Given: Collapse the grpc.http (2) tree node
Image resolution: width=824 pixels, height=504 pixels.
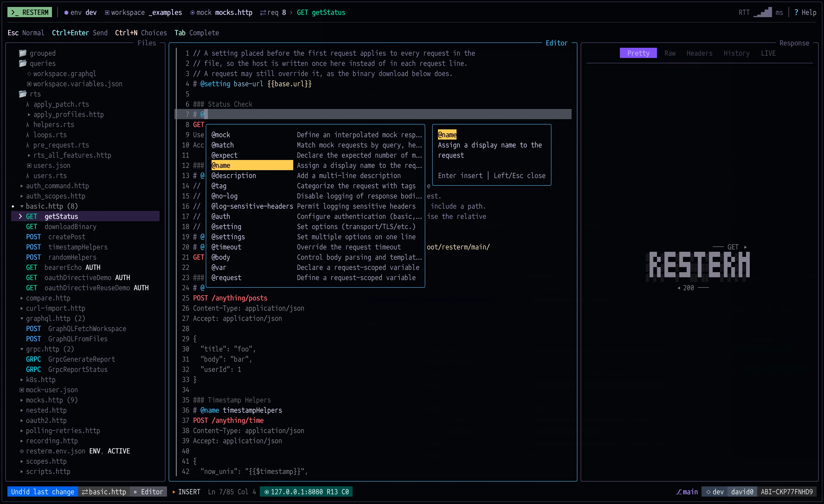Looking at the screenshot, I should (22, 349).
